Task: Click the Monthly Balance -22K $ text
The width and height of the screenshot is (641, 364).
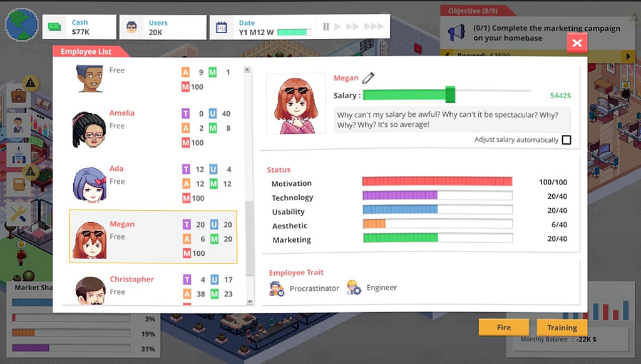Action: pos(558,340)
